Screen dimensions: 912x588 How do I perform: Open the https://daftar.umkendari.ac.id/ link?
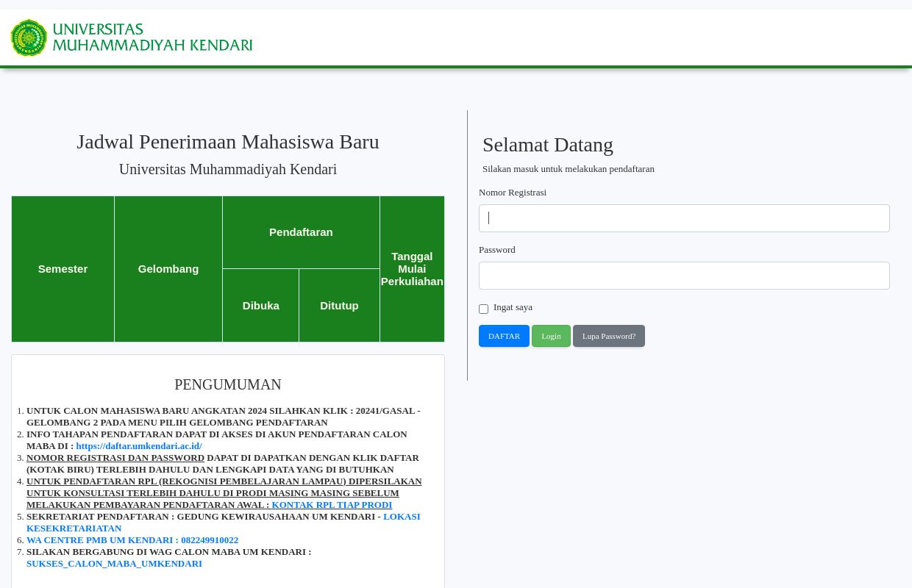tap(139, 446)
